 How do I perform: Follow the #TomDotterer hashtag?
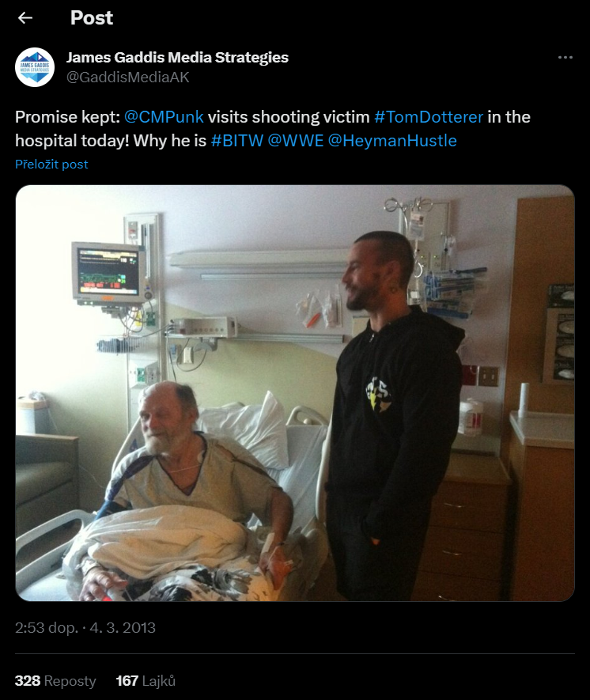[x=429, y=117]
